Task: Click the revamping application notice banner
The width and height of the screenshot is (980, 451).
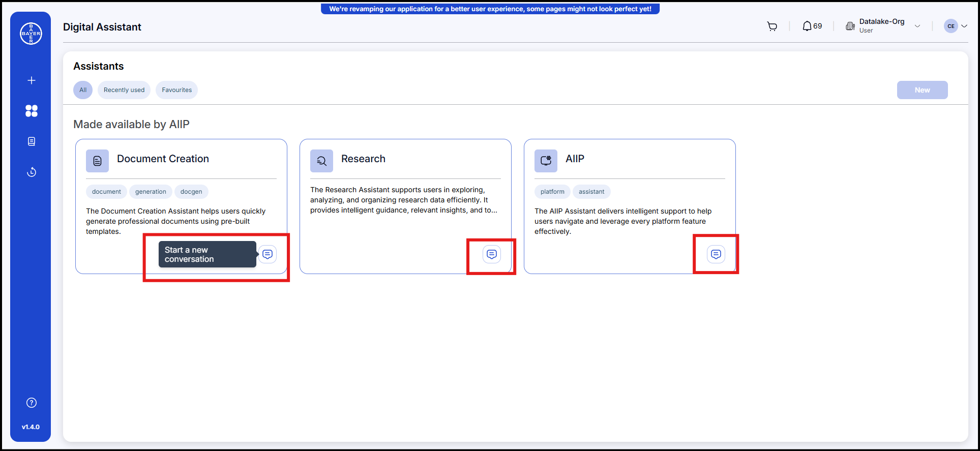Action: point(490,9)
